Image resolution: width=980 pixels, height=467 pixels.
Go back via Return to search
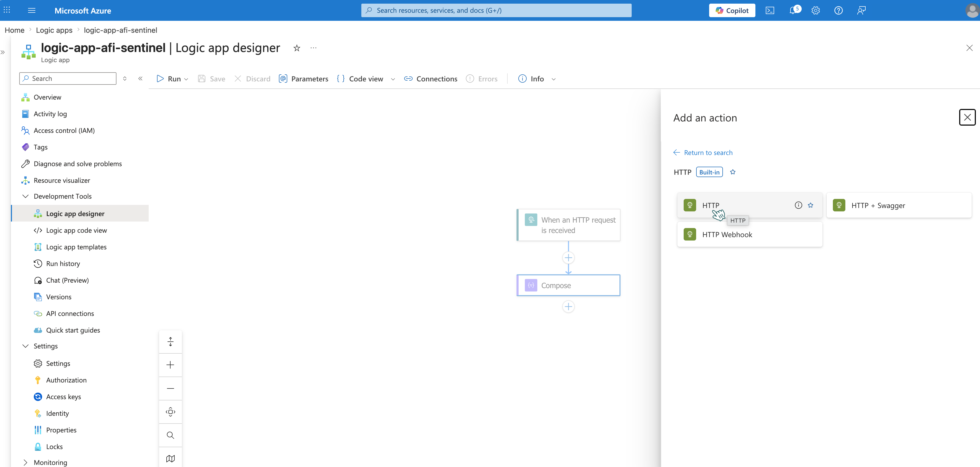tap(703, 153)
